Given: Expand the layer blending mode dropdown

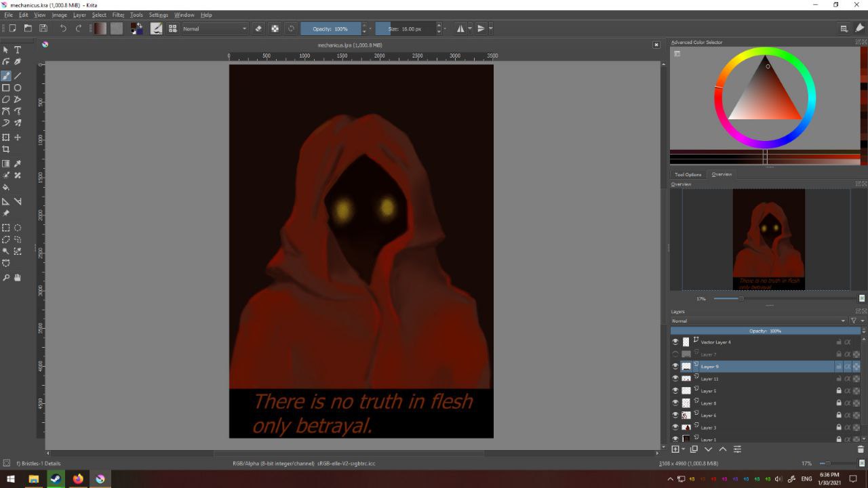Looking at the screenshot, I should point(757,321).
